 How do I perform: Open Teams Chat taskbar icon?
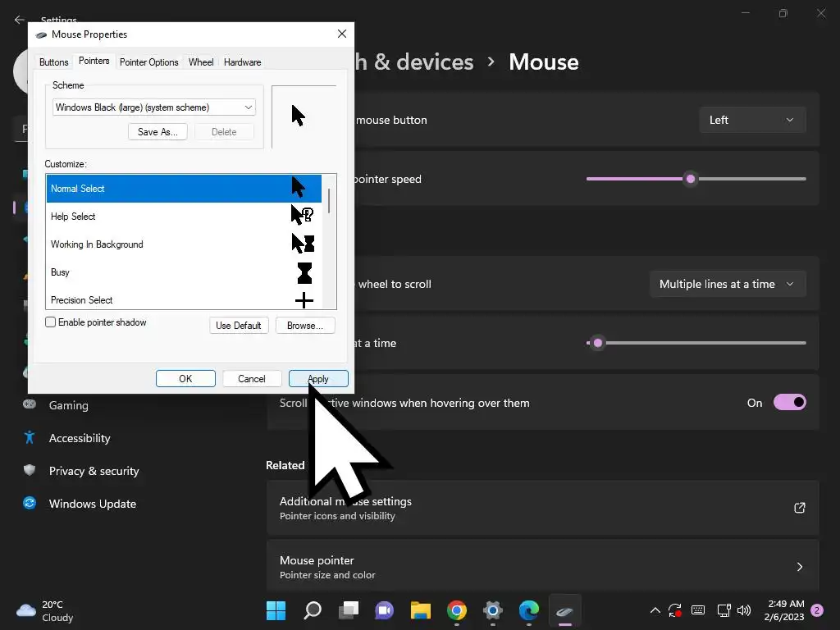tap(384, 610)
